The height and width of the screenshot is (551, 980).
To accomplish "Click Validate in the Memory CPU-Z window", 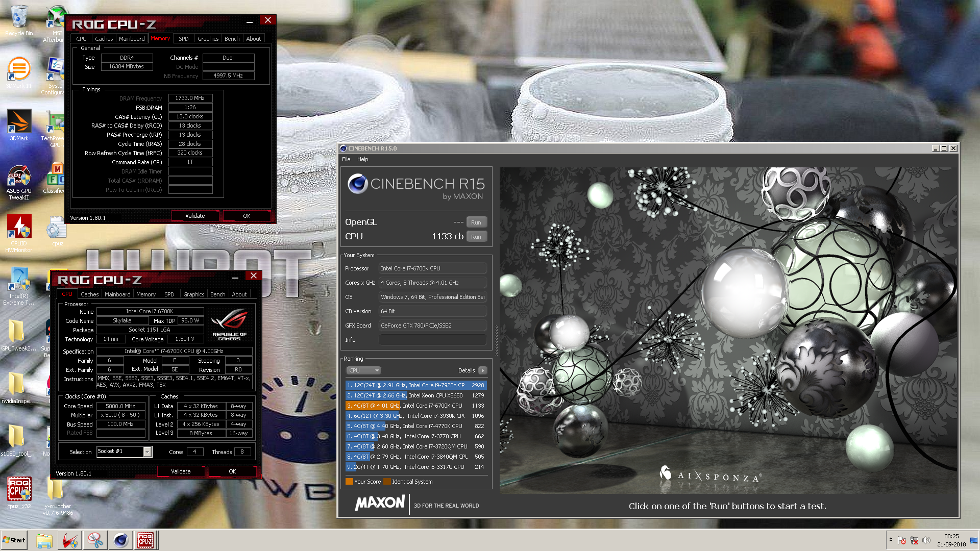I will pyautogui.click(x=195, y=216).
